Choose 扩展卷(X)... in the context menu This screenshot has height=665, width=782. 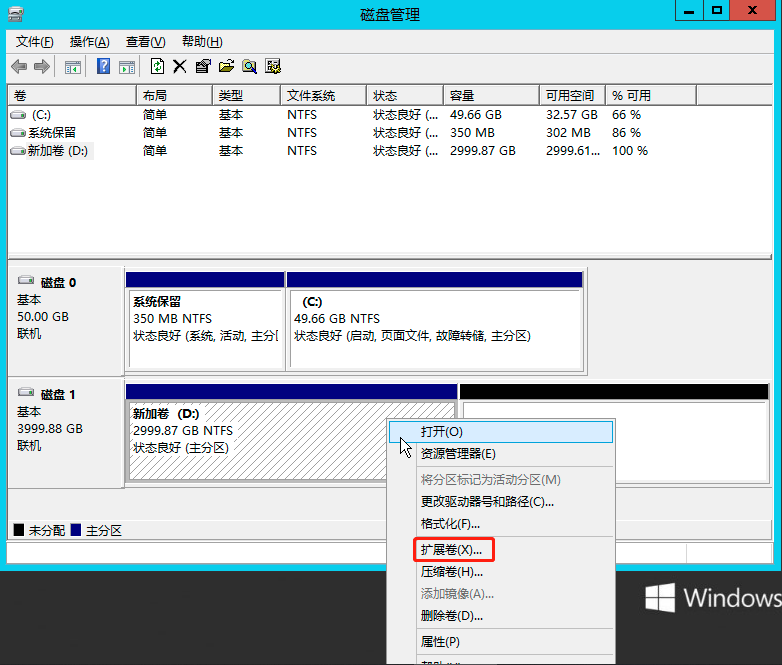[x=501, y=550]
